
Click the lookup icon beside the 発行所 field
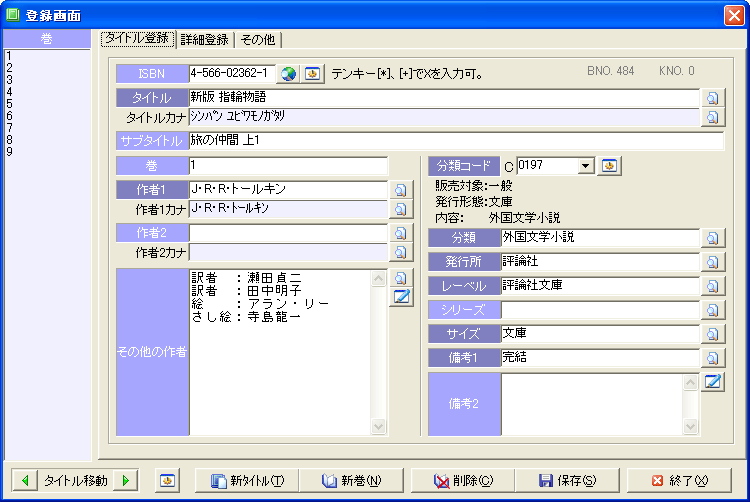(712, 262)
